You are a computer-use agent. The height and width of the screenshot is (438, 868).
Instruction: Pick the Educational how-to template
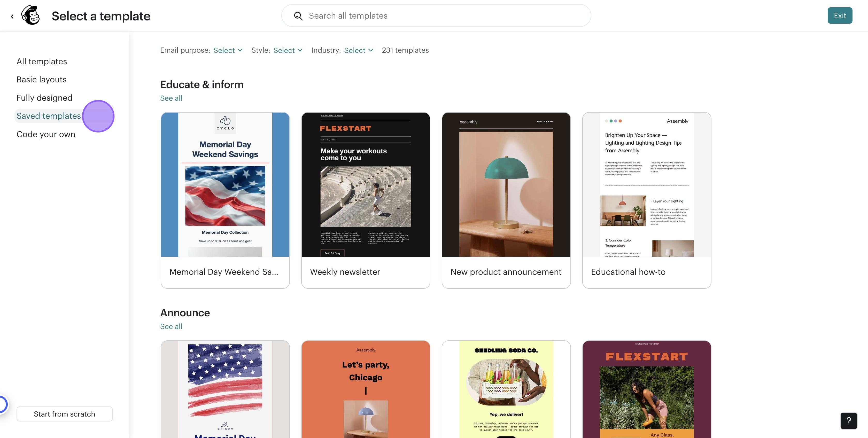click(x=647, y=200)
